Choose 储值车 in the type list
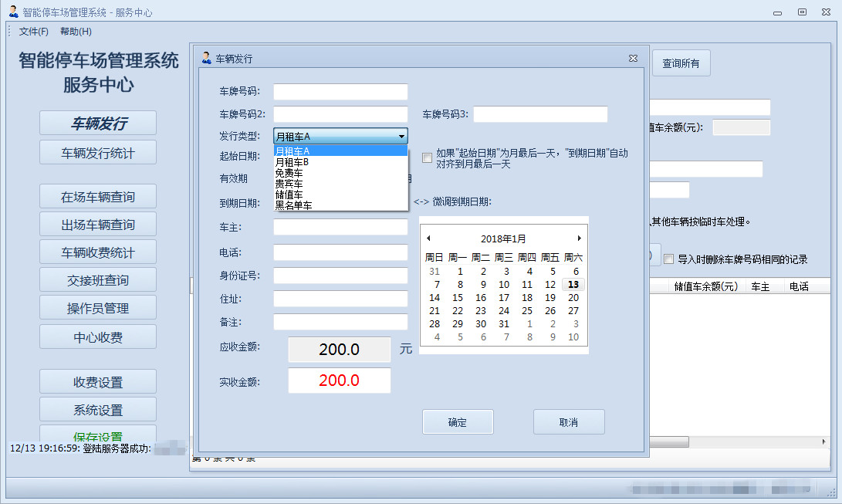 click(289, 194)
